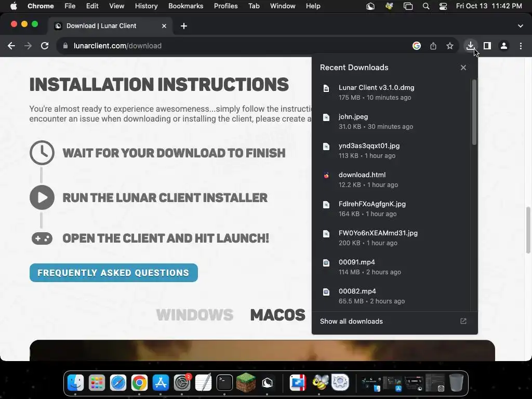532x399 pixels.
Task: Click the browser forward arrow
Action: pyautogui.click(x=28, y=46)
